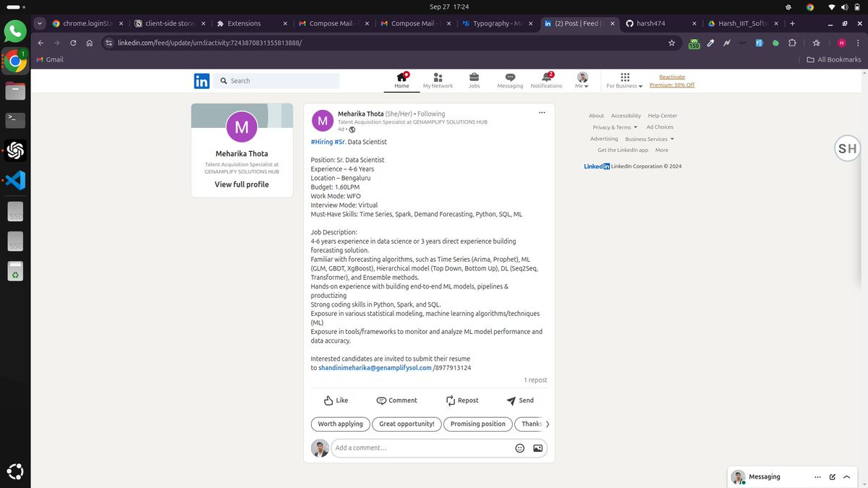
Task: Compose new message in Messaging bar
Action: [833, 476]
